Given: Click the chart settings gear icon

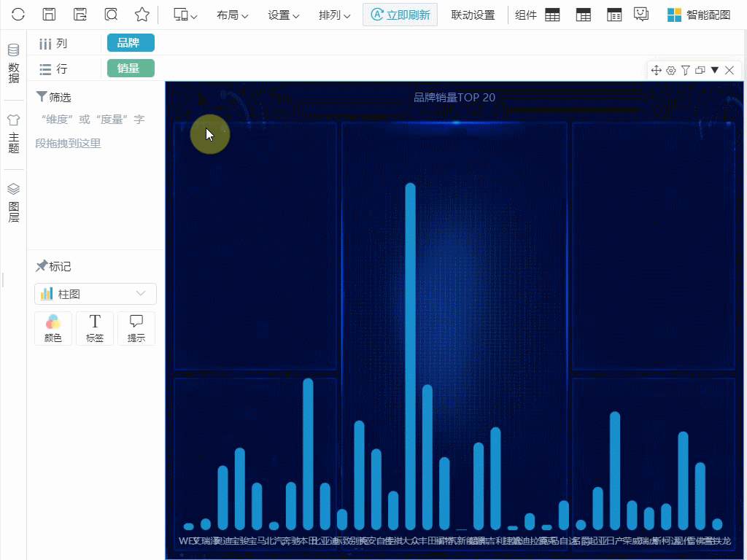Looking at the screenshot, I should (671, 71).
